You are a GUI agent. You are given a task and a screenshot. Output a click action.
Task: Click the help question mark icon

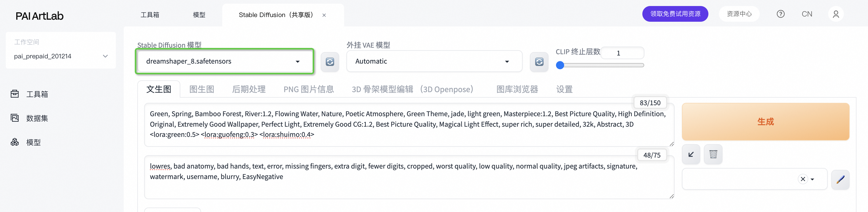point(780,14)
